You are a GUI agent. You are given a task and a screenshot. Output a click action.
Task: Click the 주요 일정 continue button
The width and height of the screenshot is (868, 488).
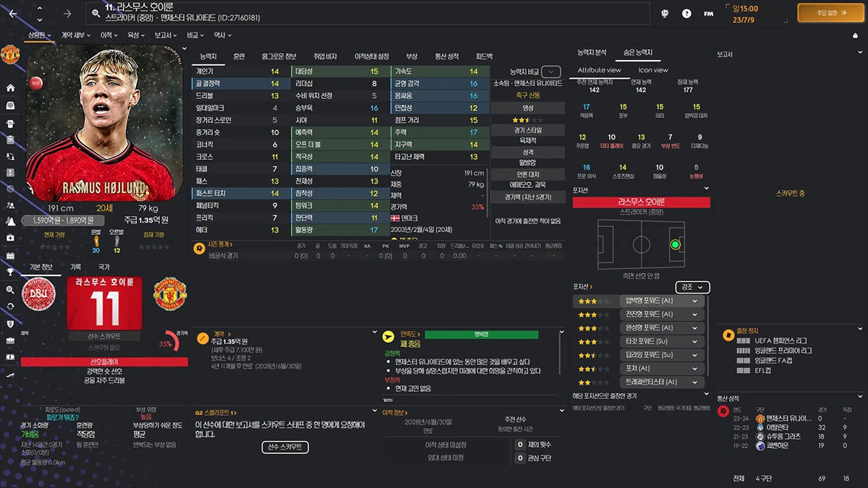point(831,13)
